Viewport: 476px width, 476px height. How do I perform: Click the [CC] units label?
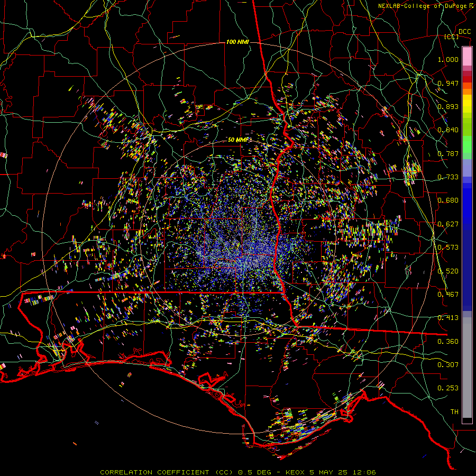pos(452,36)
